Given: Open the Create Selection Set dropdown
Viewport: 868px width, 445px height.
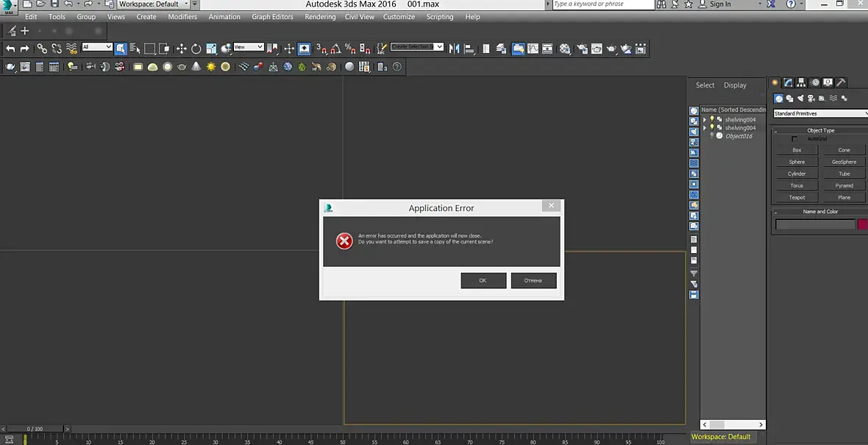Looking at the screenshot, I should (x=417, y=47).
